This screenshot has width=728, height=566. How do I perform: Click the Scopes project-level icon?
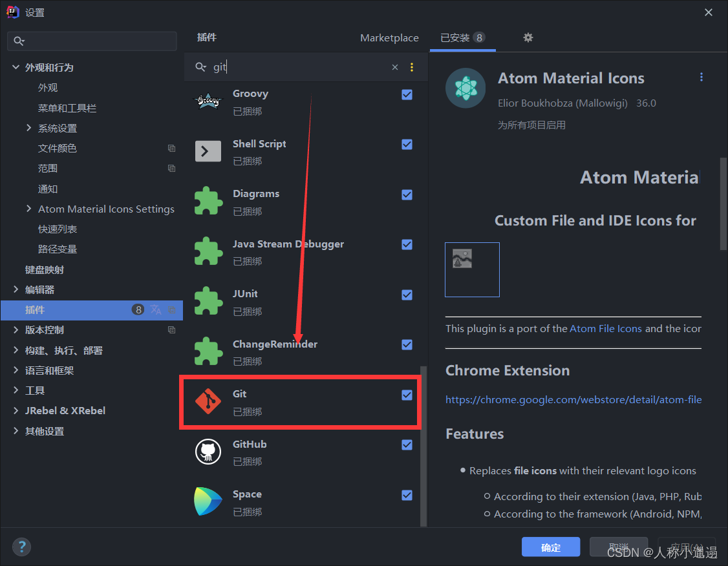click(171, 169)
